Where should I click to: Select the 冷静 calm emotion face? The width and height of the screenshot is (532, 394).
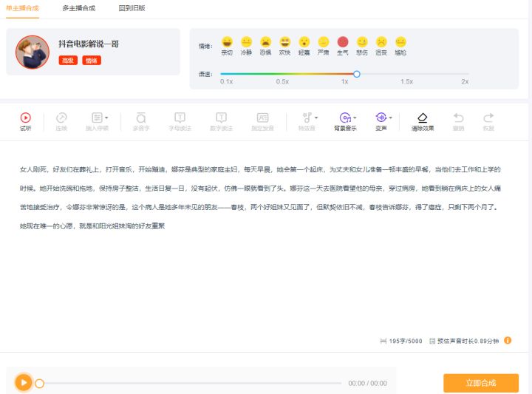(x=246, y=42)
